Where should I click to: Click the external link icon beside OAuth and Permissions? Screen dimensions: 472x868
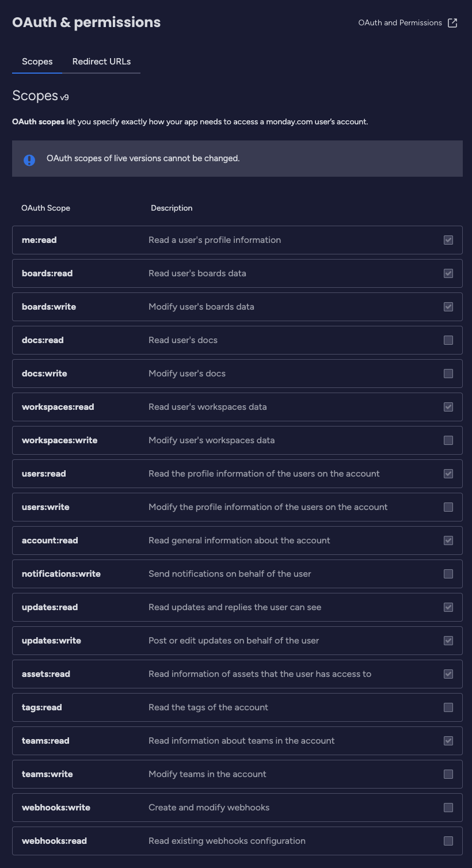click(453, 23)
